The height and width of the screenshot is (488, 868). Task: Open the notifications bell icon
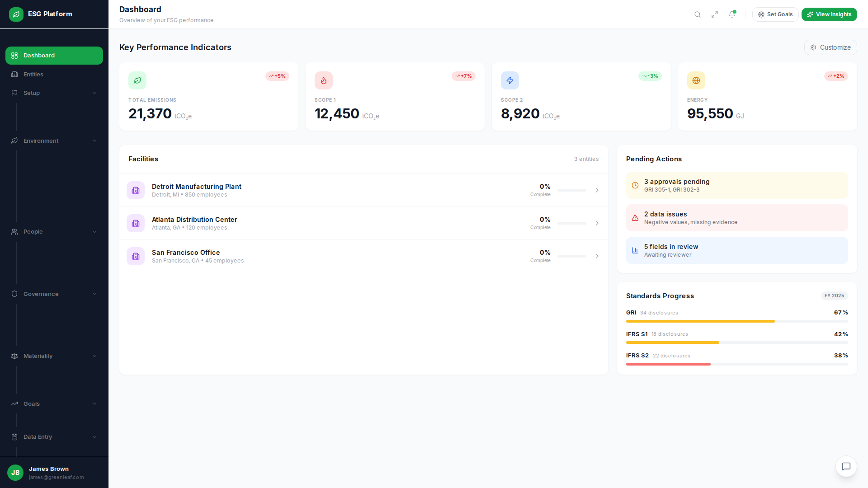[732, 14]
